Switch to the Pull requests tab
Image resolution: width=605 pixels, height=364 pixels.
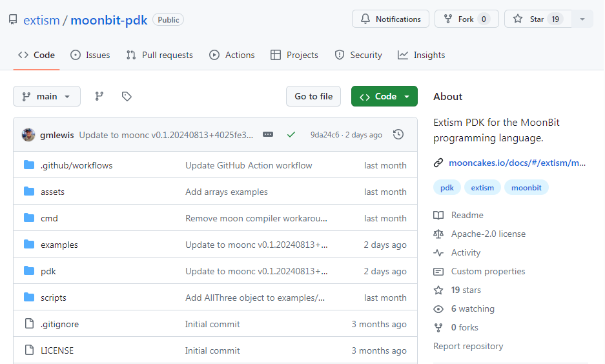(159, 55)
